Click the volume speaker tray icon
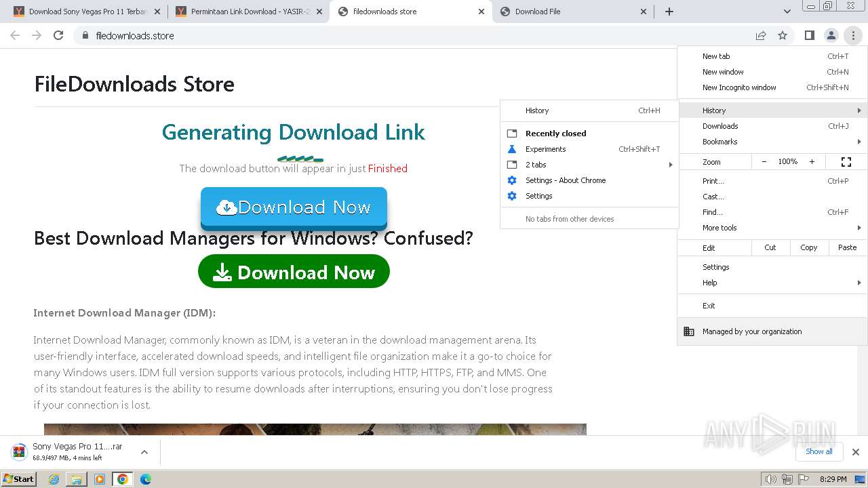The image size is (868, 488). pyautogui.click(x=770, y=479)
